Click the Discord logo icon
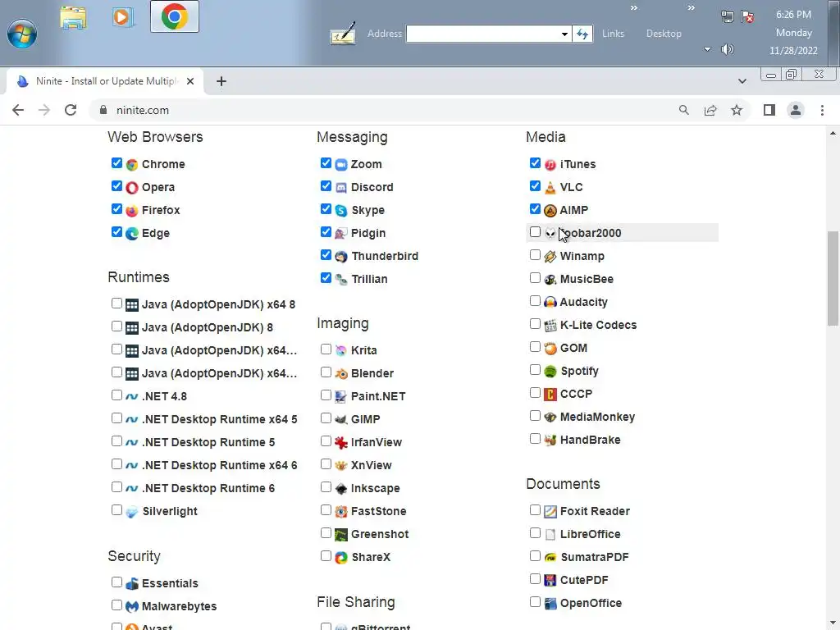 click(341, 188)
